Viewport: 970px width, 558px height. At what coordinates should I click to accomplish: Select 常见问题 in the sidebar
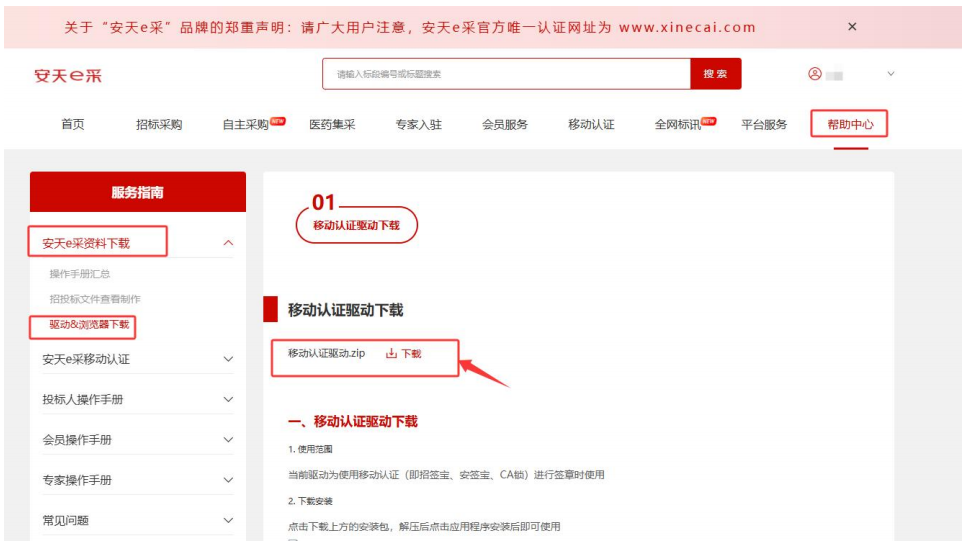click(x=66, y=520)
